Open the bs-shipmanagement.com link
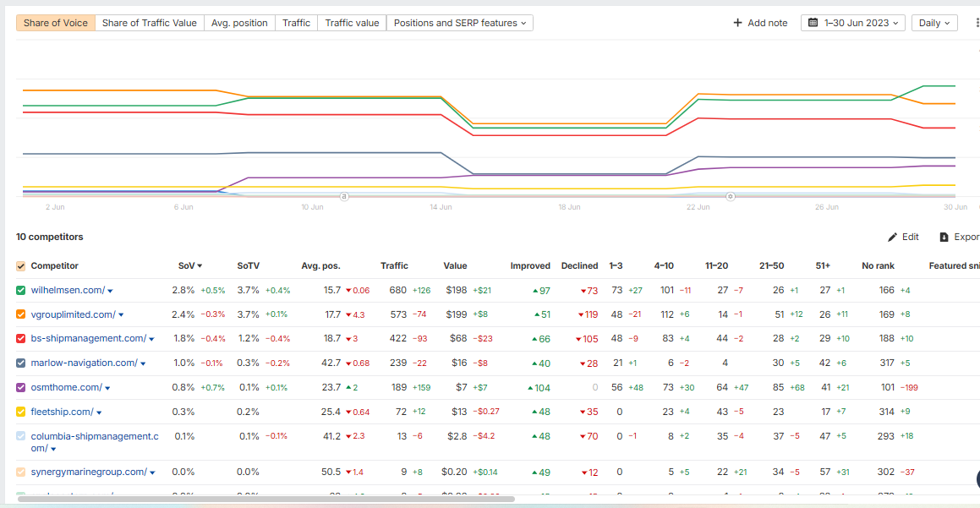This screenshot has height=508, width=980. click(88, 338)
